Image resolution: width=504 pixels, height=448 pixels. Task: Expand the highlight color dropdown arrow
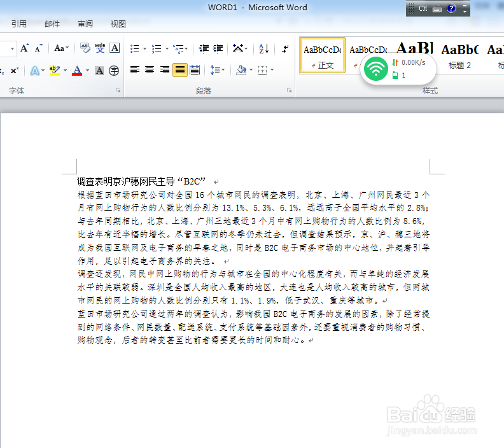[x=66, y=71]
